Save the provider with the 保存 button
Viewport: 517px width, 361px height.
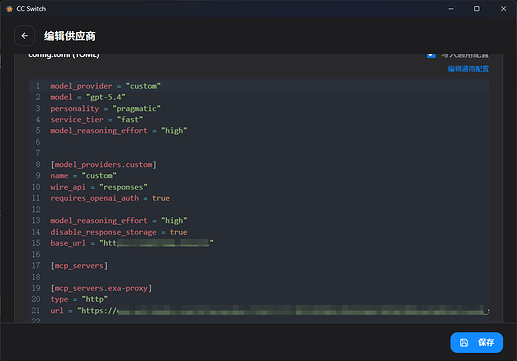(476, 342)
